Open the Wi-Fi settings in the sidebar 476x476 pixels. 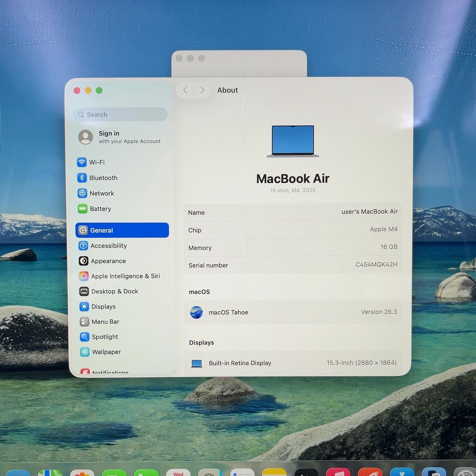pyautogui.click(x=91, y=162)
